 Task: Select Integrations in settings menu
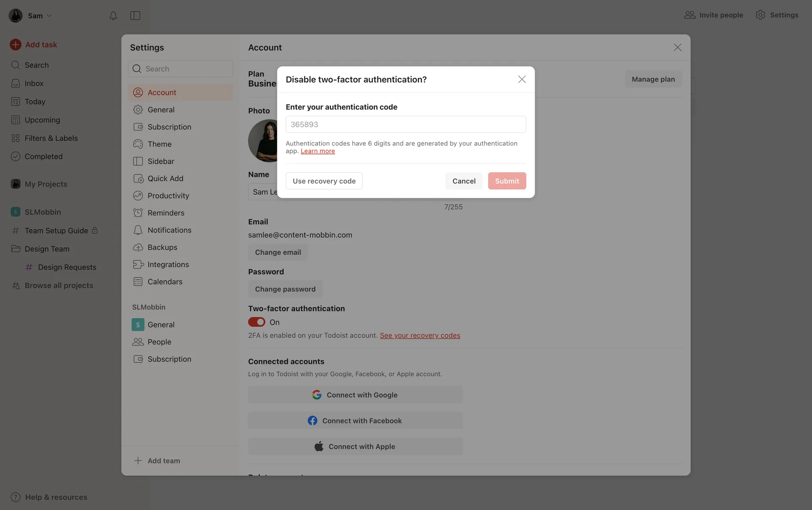coord(168,265)
